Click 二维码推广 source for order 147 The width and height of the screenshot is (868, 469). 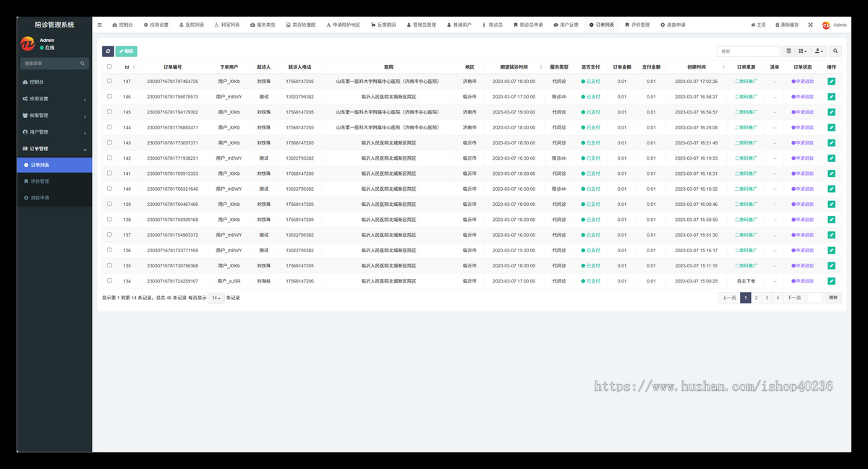pos(746,82)
